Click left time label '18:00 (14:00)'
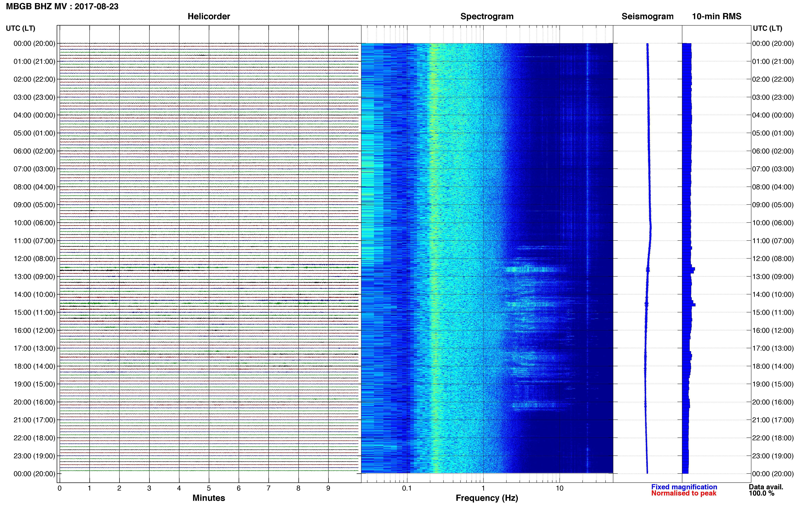 pos(34,366)
